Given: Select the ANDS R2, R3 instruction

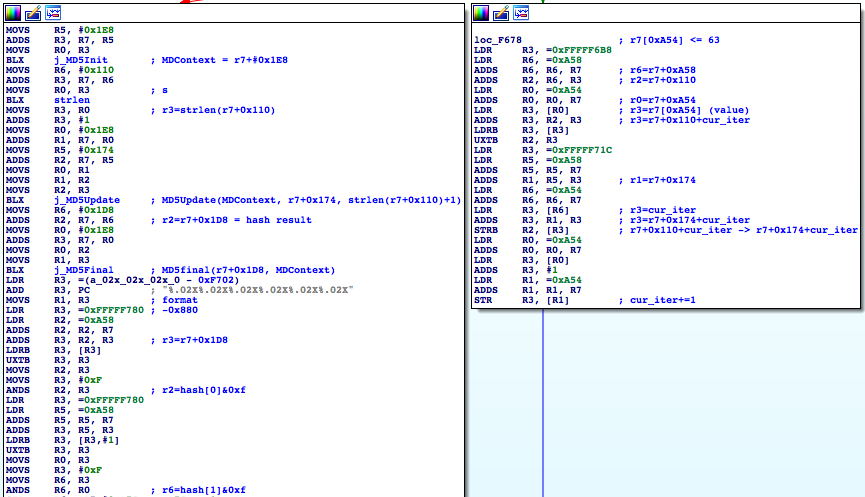Looking at the screenshot, I should pyautogui.click(x=48, y=390).
